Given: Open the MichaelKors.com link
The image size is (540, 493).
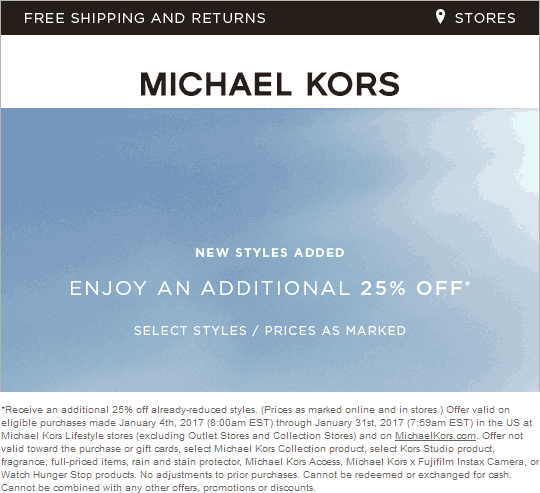Looking at the screenshot, I should pyautogui.click(x=435, y=436).
